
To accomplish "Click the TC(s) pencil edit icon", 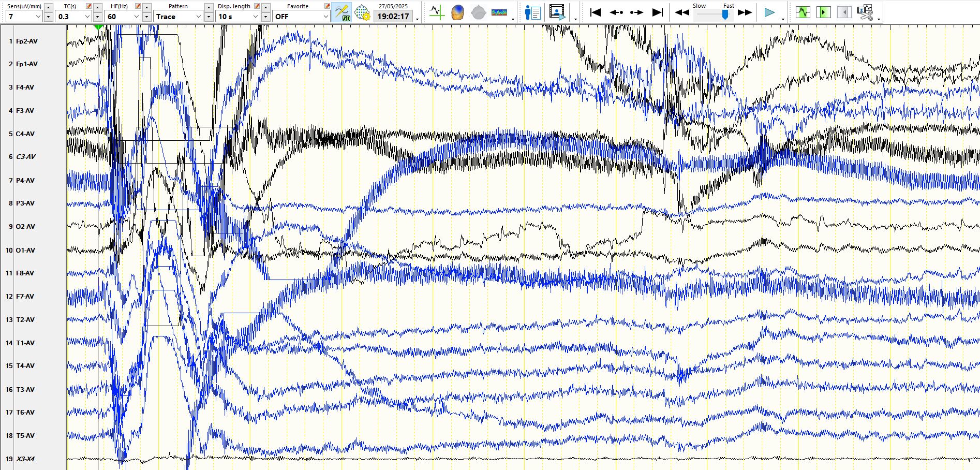I will pos(88,6).
